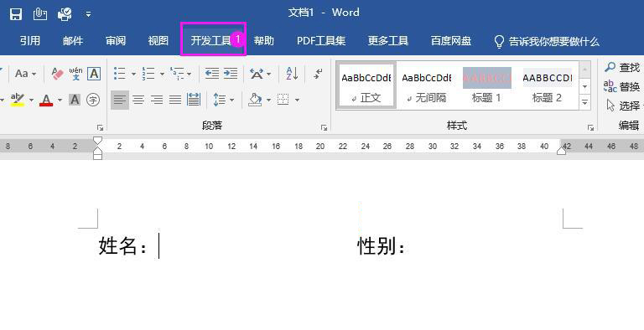The width and height of the screenshot is (644, 330).
Task: Click the printer check icon in the quick access toolbar
Action: pyautogui.click(x=65, y=14)
